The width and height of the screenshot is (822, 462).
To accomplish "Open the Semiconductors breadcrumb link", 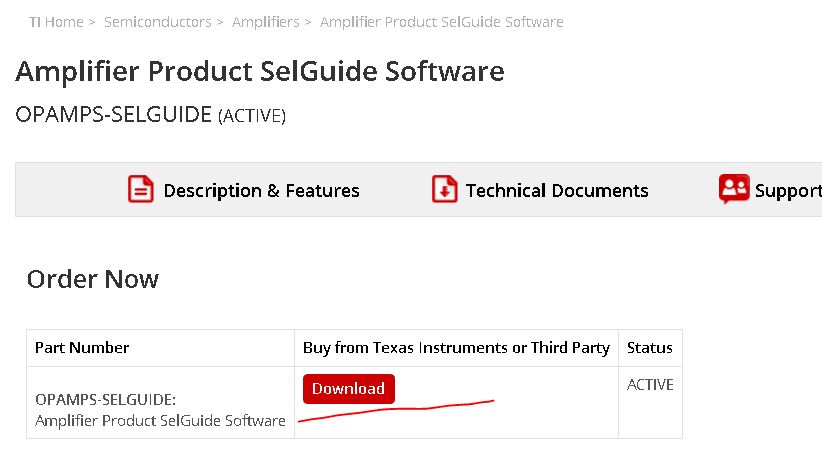I will pos(158,21).
